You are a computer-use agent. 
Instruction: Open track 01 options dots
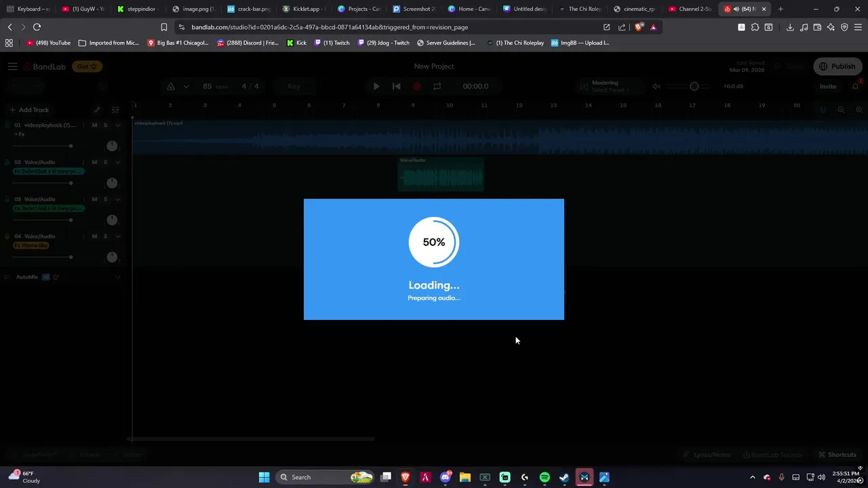coord(83,125)
